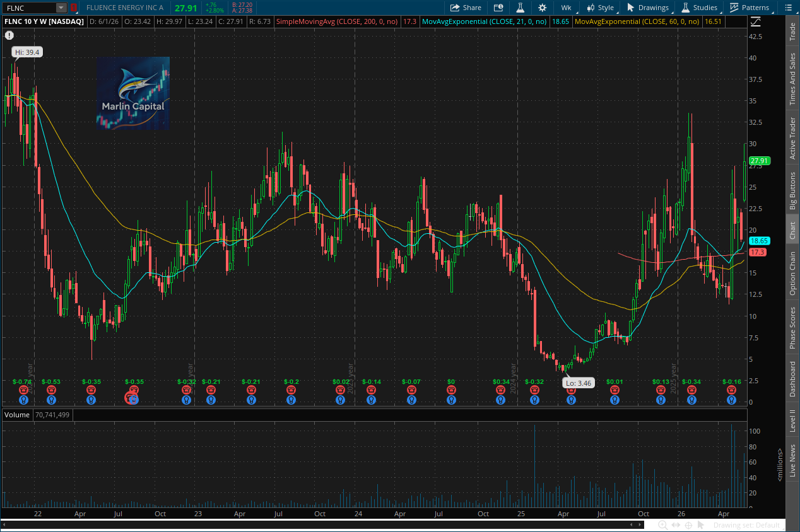Click the FLNC symbol input field
Screen dimensions: 800x532
click(x=29, y=8)
